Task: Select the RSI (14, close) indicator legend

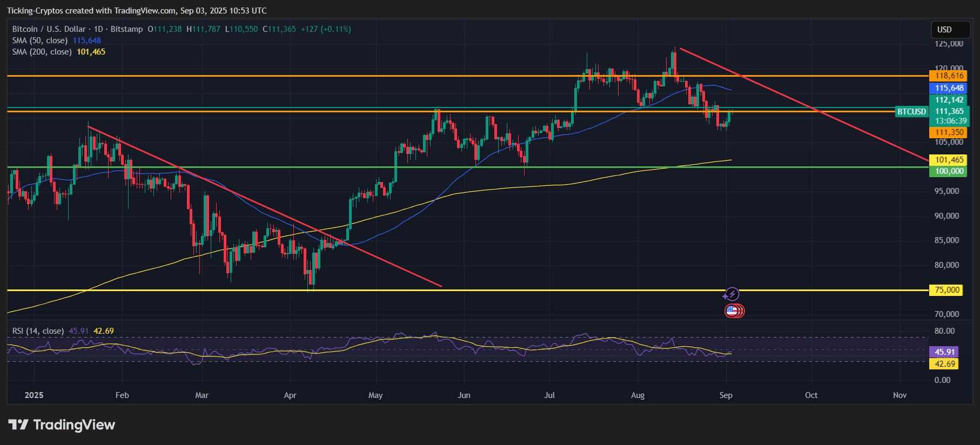Action: pyautogui.click(x=38, y=331)
